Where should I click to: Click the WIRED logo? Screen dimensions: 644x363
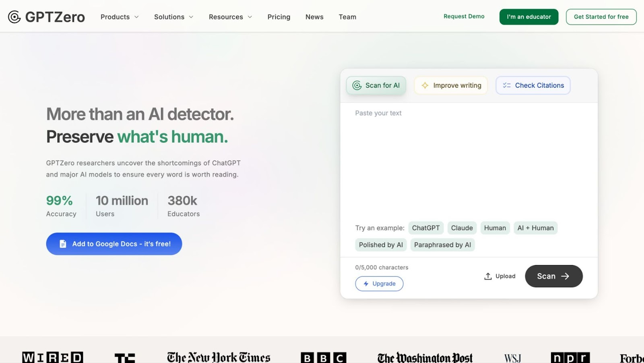[52, 357]
